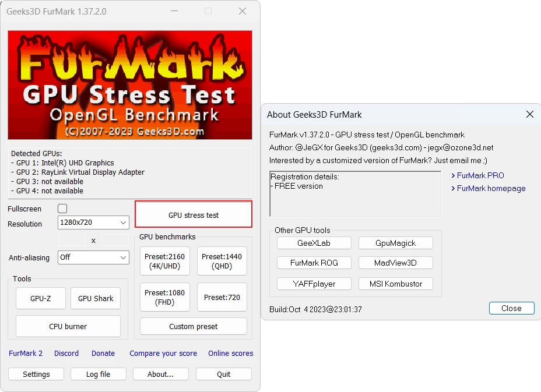Open the Discord link

pyautogui.click(x=66, y=354)
